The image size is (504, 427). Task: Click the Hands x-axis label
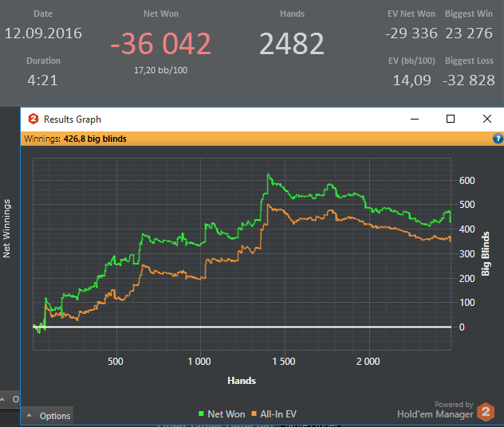(242, 381)
